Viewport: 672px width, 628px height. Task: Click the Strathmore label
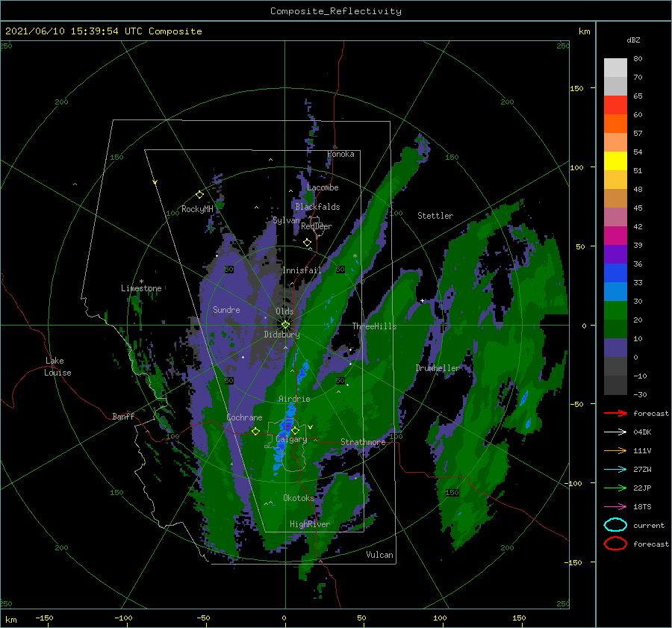coord(363,442)
